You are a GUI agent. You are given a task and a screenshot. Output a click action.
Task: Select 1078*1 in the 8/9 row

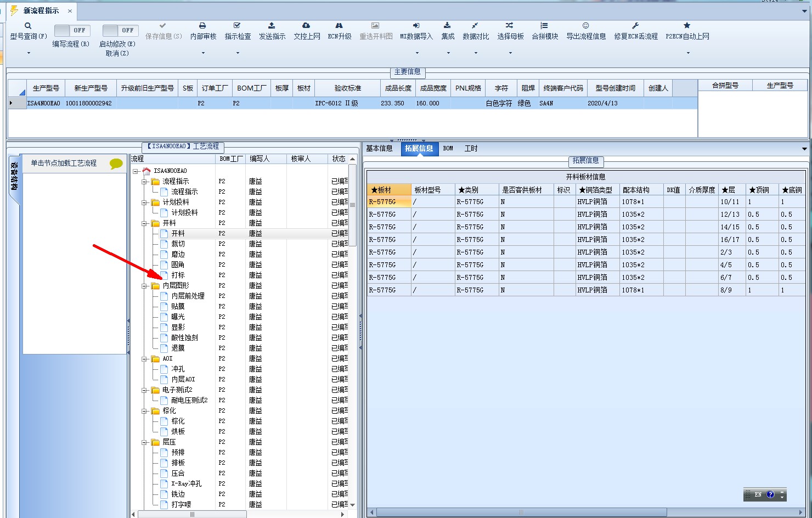coord(641,290)
